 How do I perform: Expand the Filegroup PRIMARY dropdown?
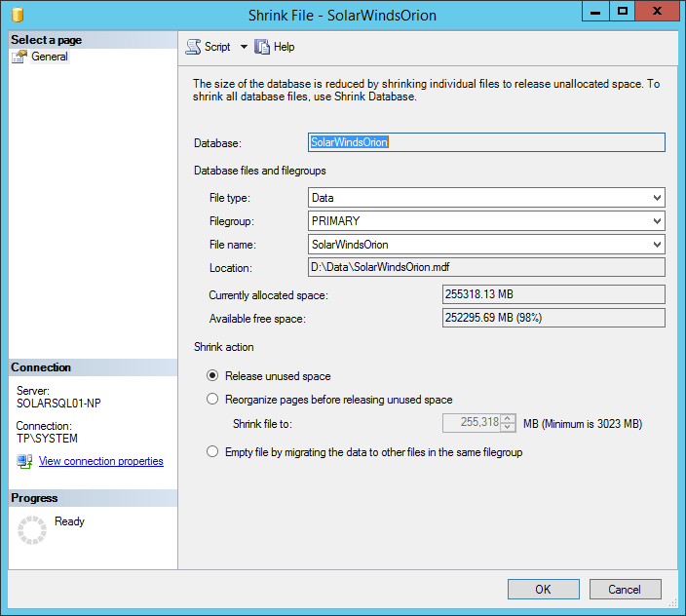(657, 221)
